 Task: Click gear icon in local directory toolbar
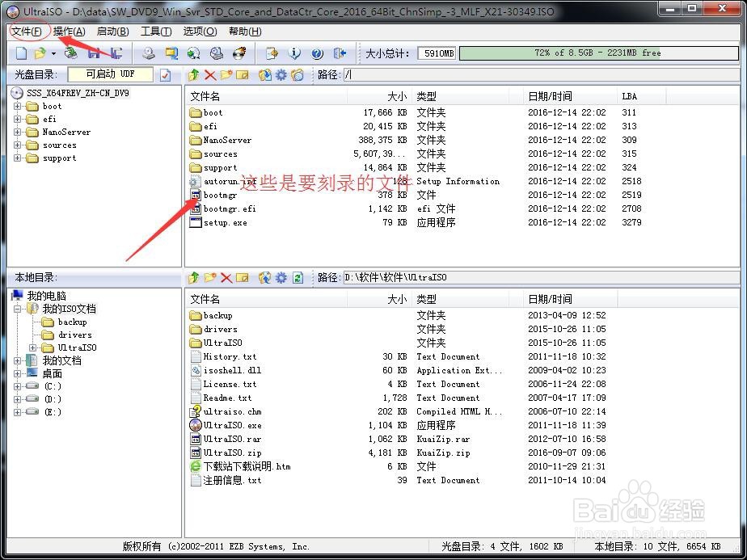pos(281,277)
